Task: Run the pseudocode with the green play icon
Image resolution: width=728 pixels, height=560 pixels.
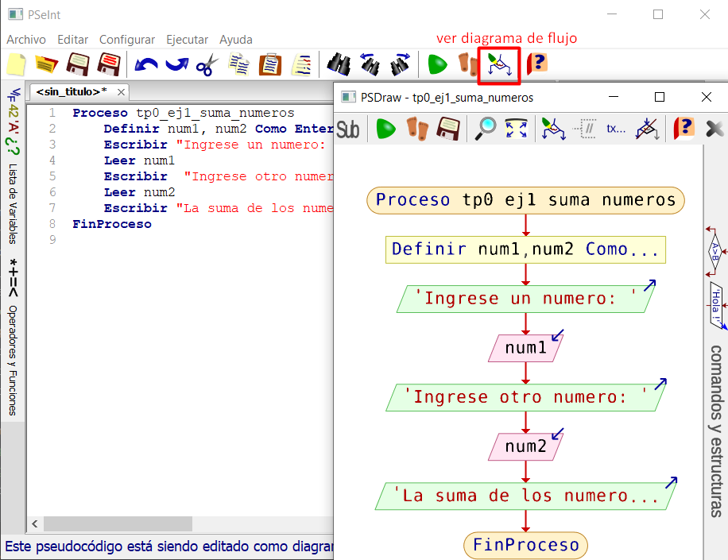Action: (x=437, y=65)
